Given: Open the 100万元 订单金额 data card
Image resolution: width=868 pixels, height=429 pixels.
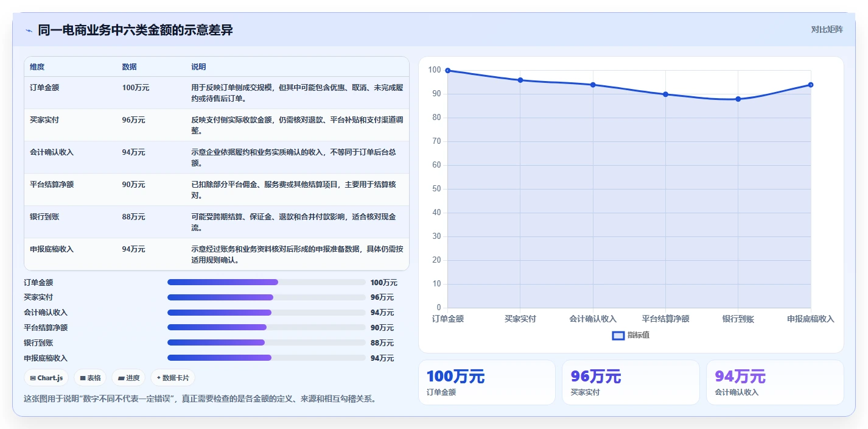Looking at the screenshot, I should [487, 382].
